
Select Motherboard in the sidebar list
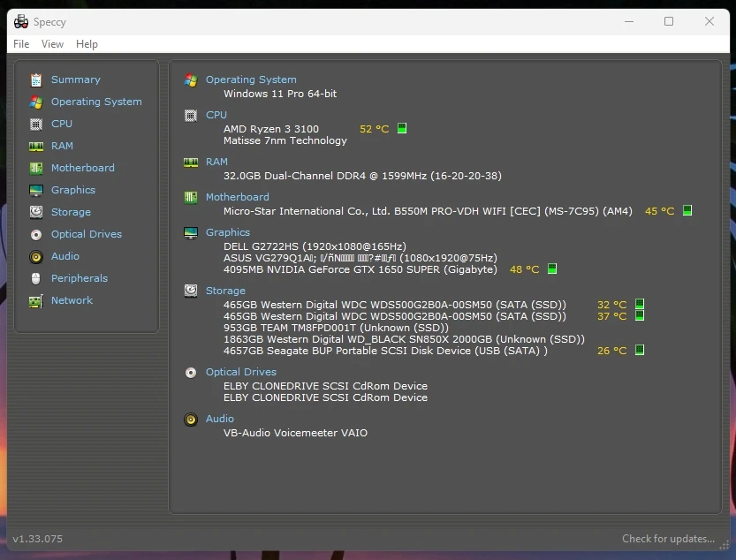click(x=82, y=168)
